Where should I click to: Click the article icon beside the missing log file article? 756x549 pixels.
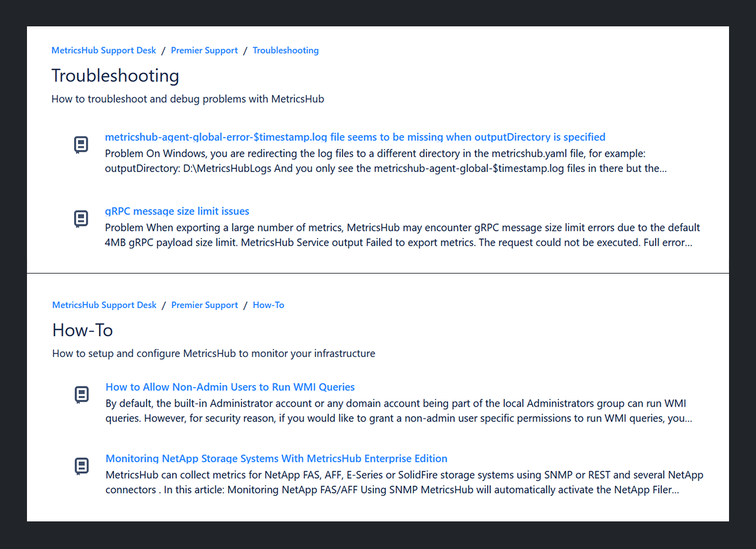click(81, 145)
